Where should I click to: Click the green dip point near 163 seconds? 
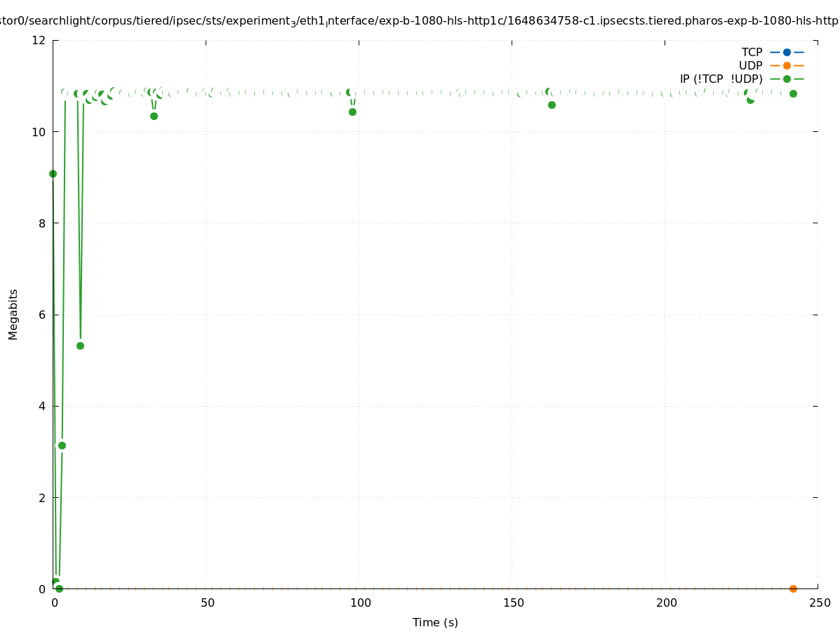coord(552,105)
